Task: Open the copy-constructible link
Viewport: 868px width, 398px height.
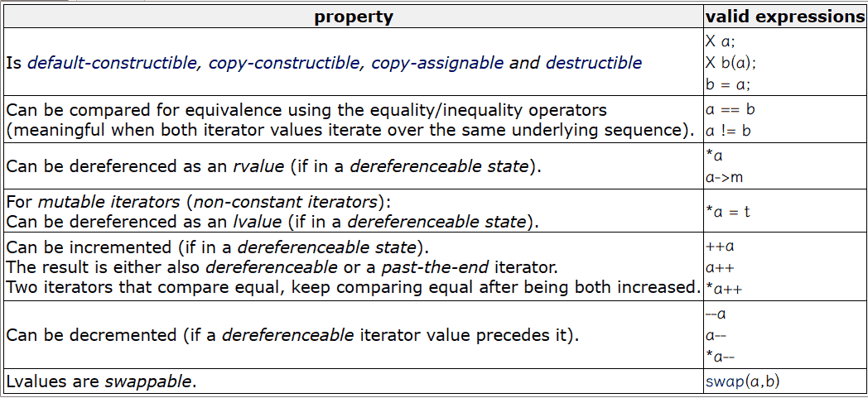Action: (x=284, y=62)
